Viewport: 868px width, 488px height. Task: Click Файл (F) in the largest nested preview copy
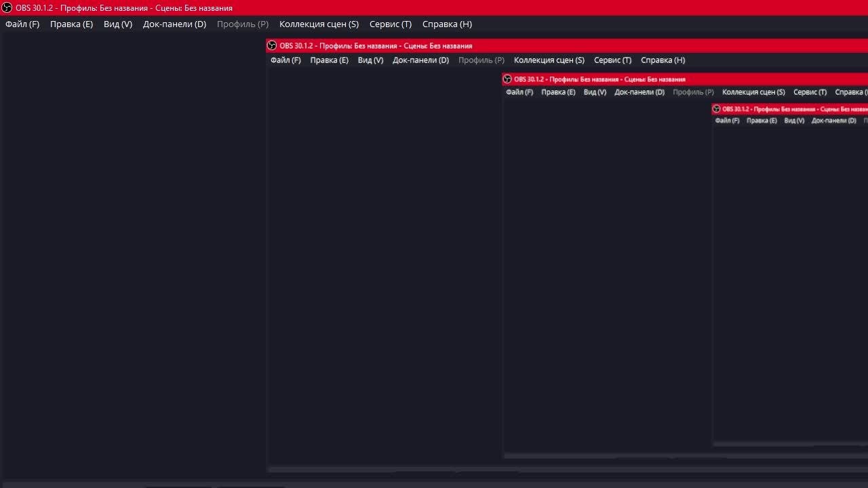(285, 60)
